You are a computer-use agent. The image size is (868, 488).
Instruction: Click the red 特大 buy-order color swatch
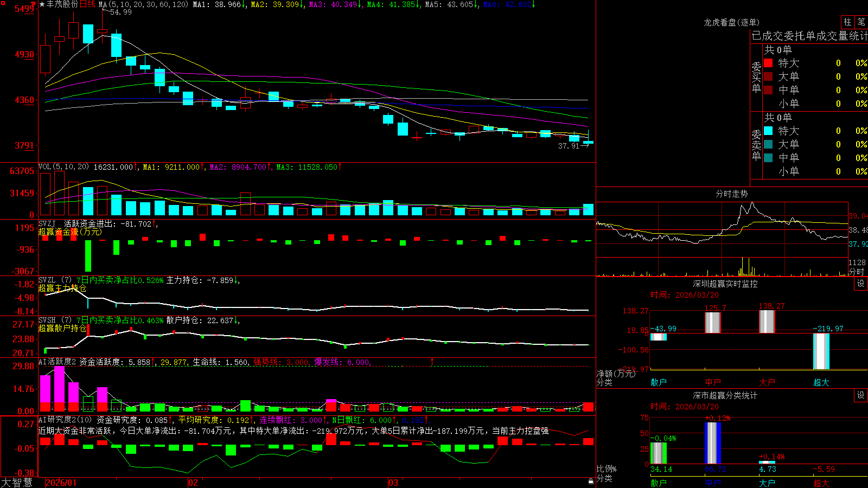pyautogui.click(x=768, y=63)
